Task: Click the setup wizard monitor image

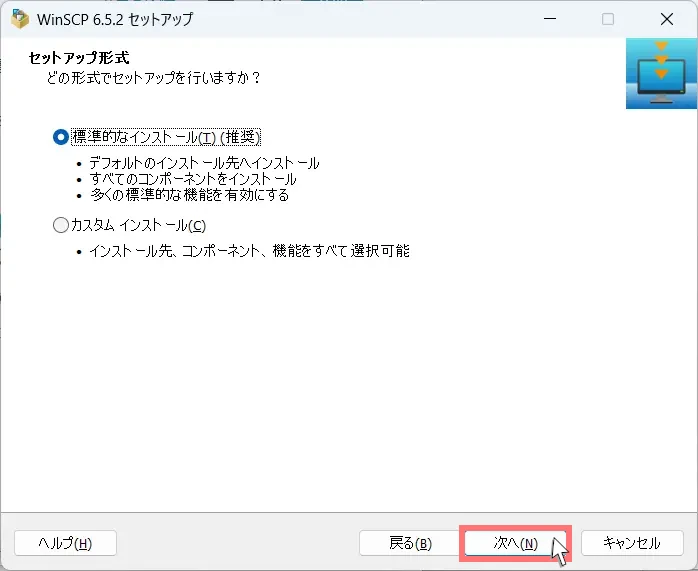Action: click(x=661, y=73)
